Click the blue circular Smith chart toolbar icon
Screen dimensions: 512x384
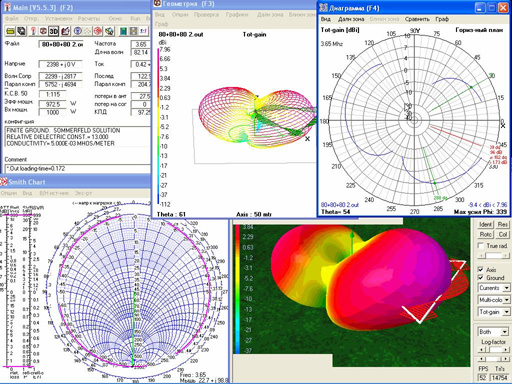(78, 31)
